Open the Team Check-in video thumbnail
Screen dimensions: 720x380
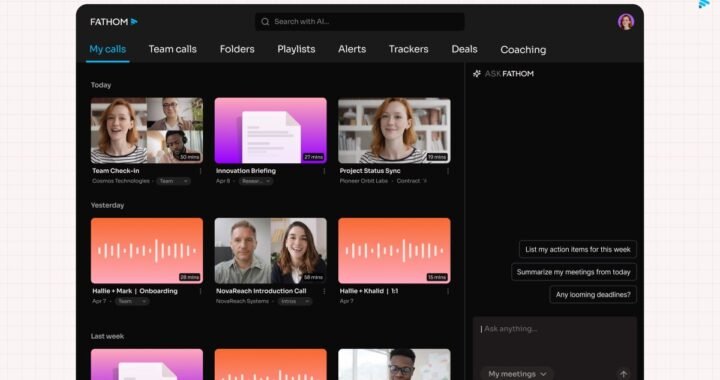(x=147, y=130)
